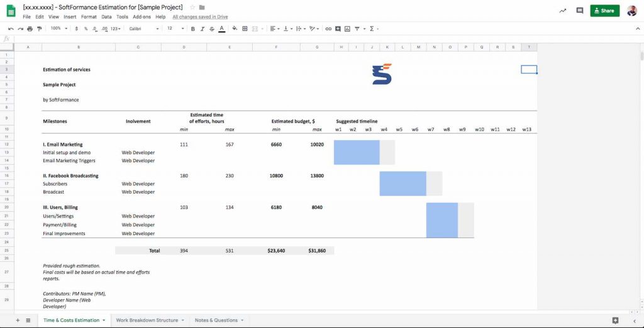Open Time & Costs Estimation tab dropdown arrow
644x328 pixels.
click(x=104, y=320)
